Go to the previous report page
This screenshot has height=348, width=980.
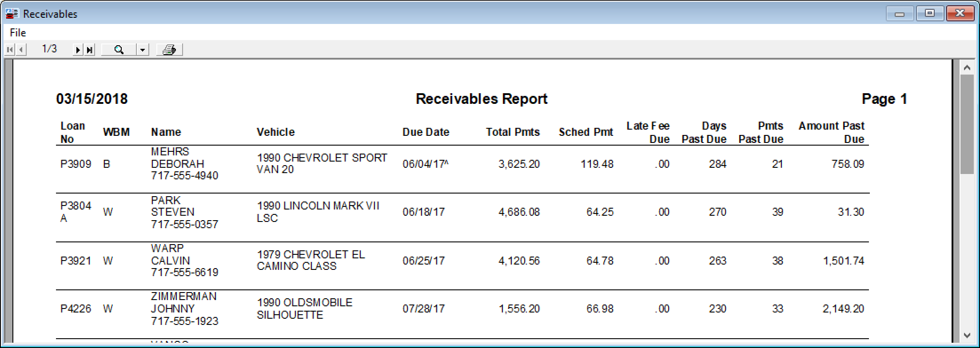(21, 50)
